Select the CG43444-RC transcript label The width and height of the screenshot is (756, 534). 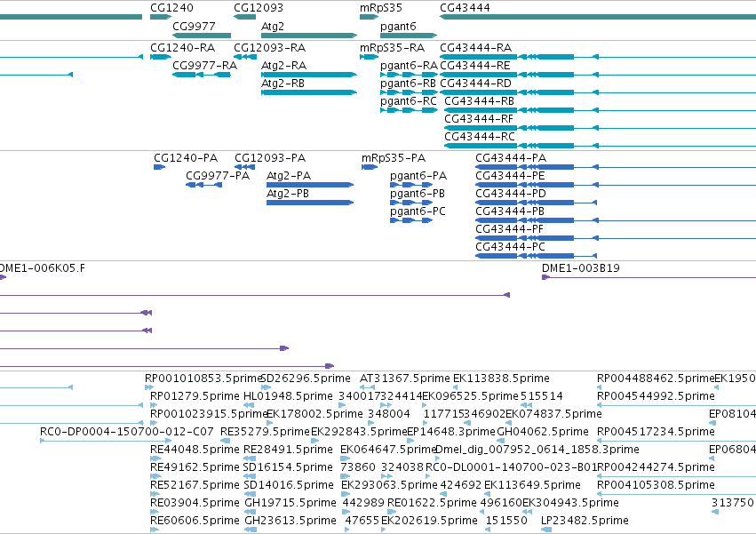click(480, 137)
